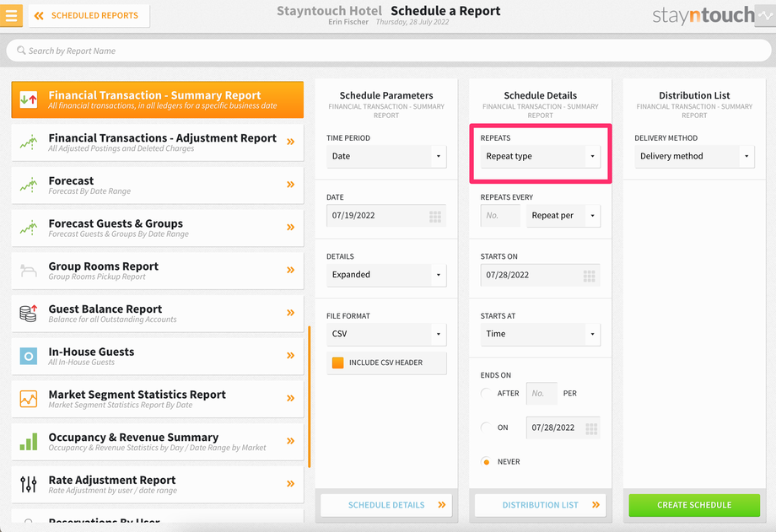
Task: Click the Rate Adjustment sliders icon
Action: click(x=29, y=484)
